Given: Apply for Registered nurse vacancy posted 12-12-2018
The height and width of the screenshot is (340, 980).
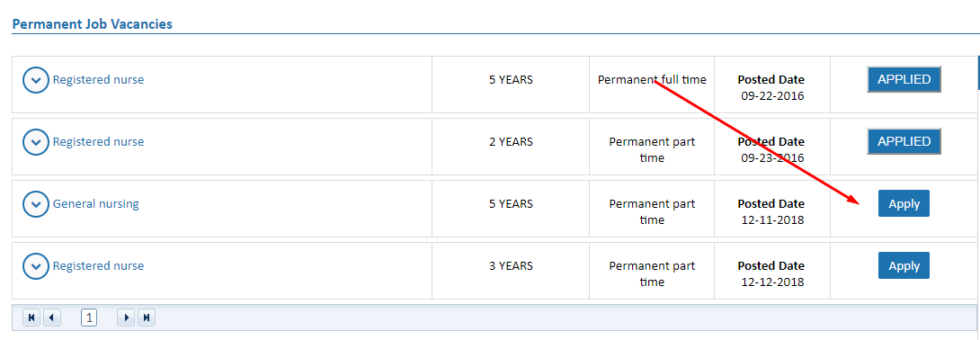Looking at the screenshot, I should click(x=904, y=265).
